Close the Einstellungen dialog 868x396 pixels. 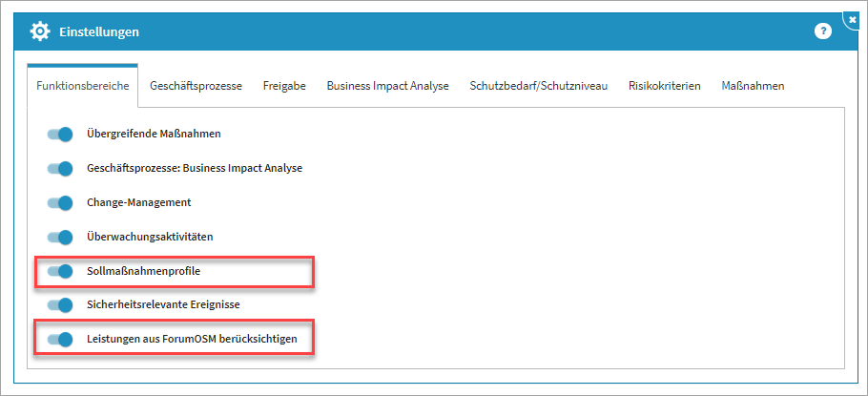click(852, 19)
